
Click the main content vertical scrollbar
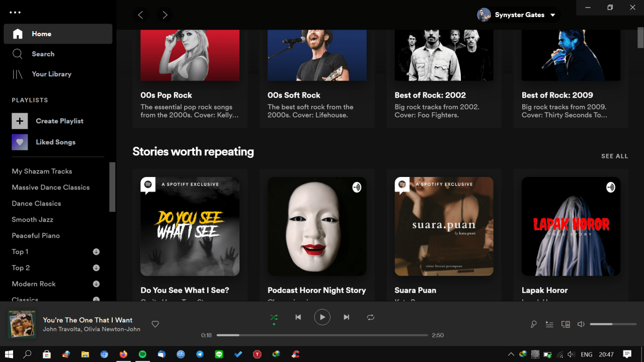(x=640, y=38)
